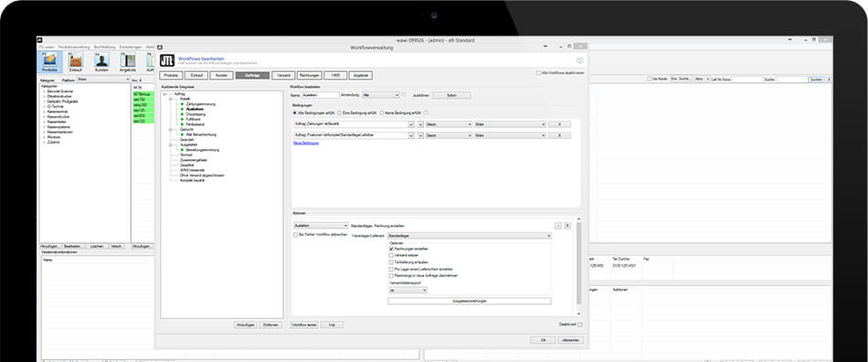Viewport: 868px width, 362px height.
Task: Select Dropshipping workflow in event tree
Action: coord(196,114)
